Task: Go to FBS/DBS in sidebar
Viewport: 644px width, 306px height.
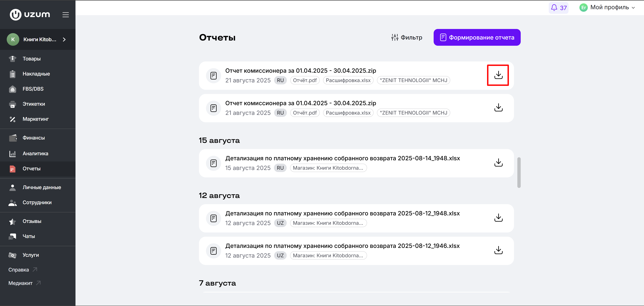Action: [x=38, y=89]
